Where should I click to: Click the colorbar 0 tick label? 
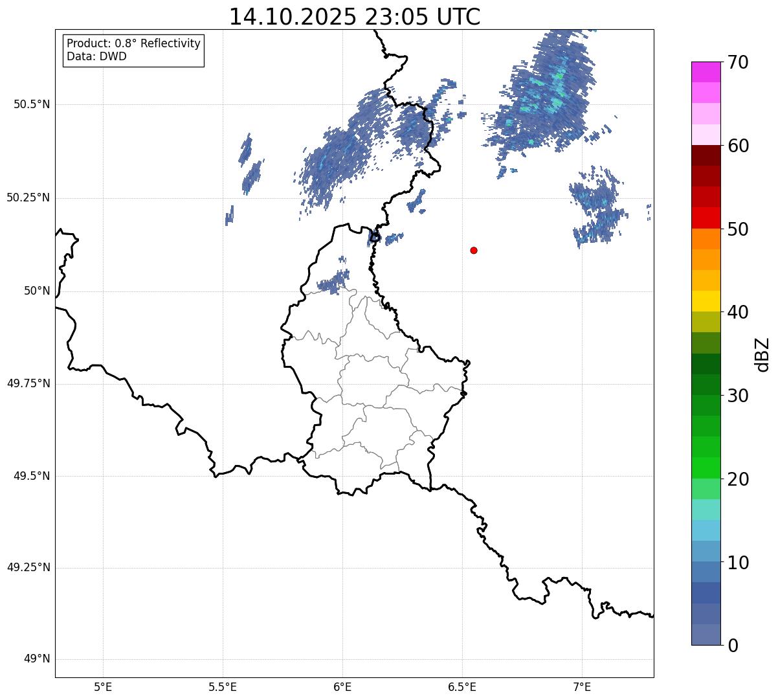tap(732, 646)
